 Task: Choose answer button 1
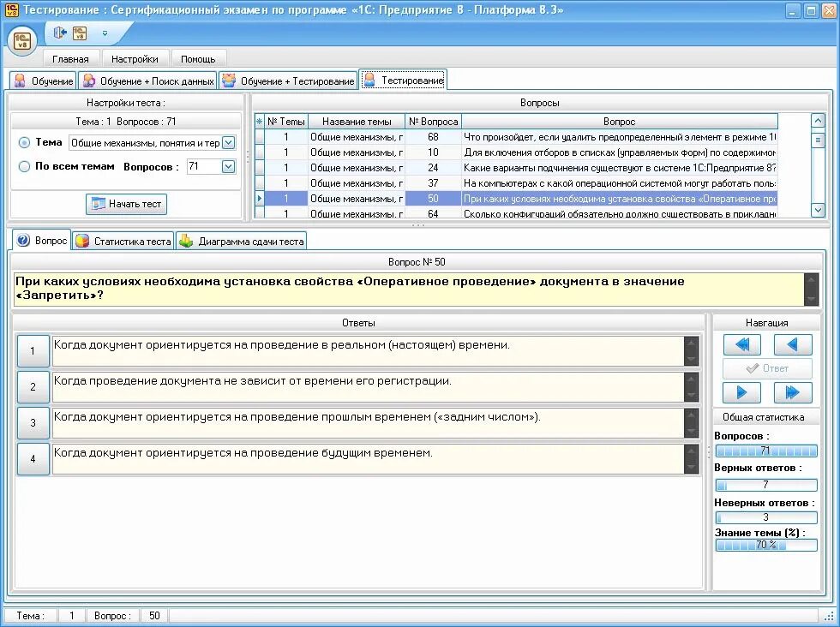coord(33,351)
